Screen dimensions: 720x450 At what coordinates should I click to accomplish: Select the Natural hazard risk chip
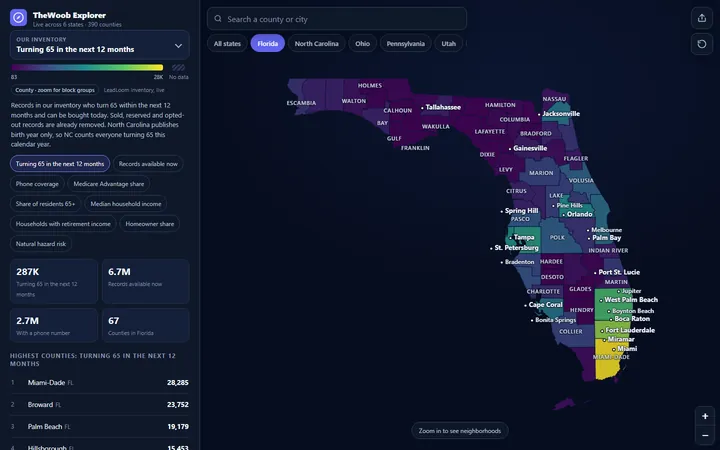click(41, 244)
